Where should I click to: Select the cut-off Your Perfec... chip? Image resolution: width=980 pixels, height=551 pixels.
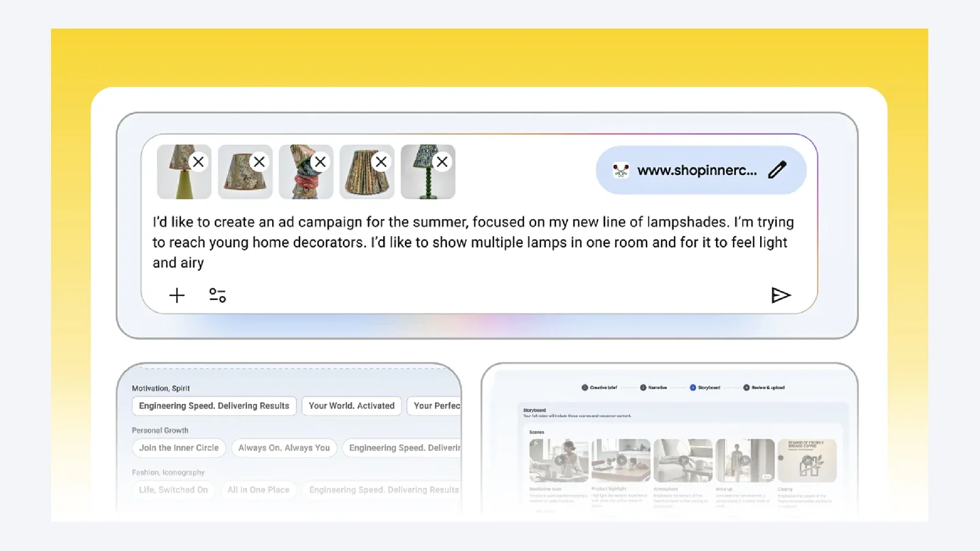pyautogui.click(x=435, y=406)
